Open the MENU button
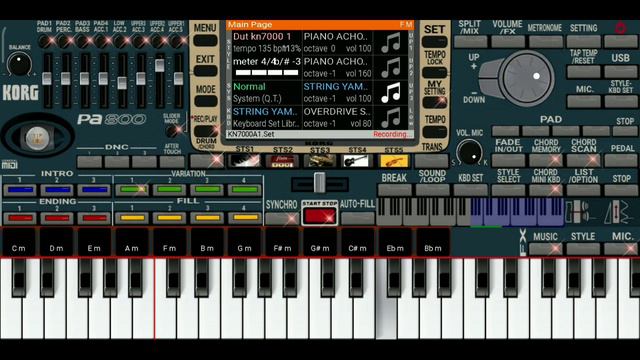This screenshot has height=360, width=640. (205, 40)
